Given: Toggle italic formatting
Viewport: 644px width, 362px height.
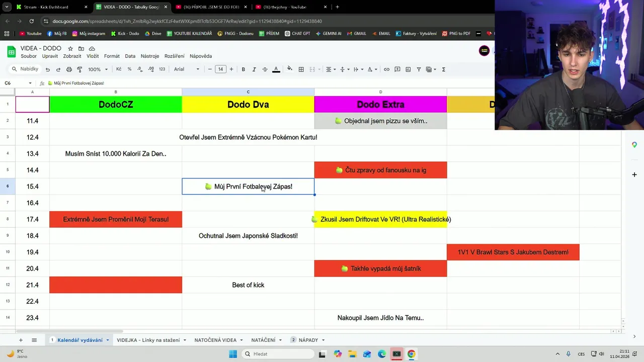Looking at the screenshot, I should tap(254, 69).
